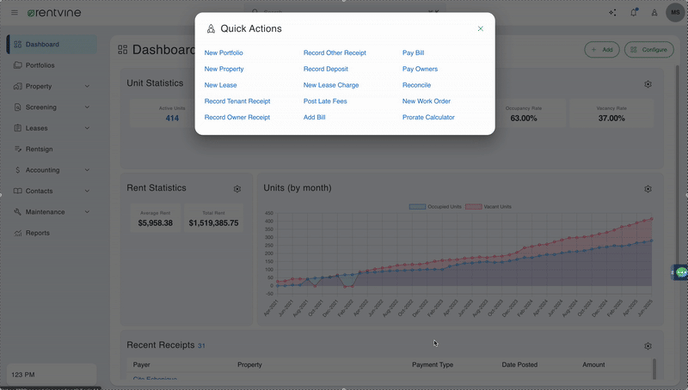Open Unit Statistics settings gear
This screenshot has width=688, height=390.
pyautogui.click(x=648, y=84)
